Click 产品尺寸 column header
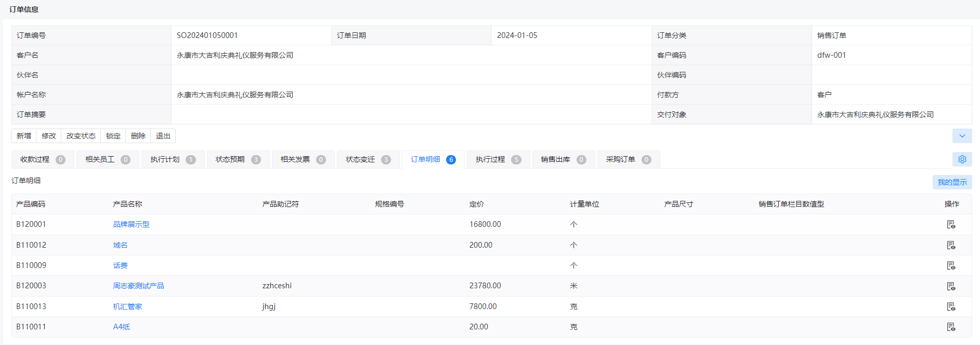 678,204
